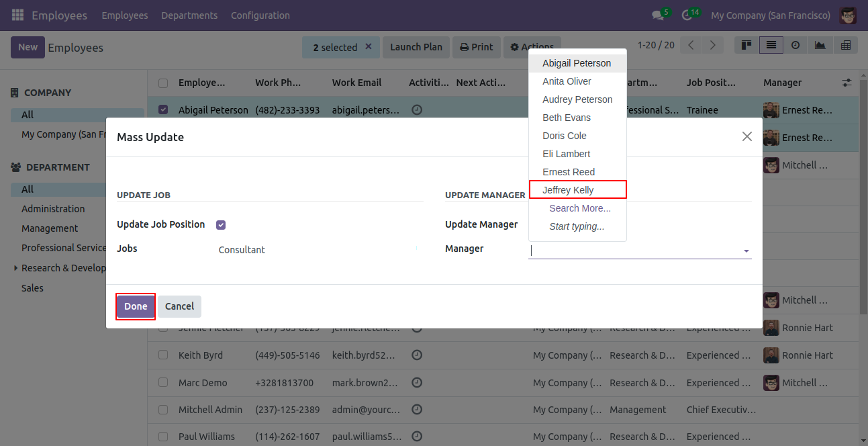Open the Jobs field showing Consultant
Image resolution: width=868 pixels, height=446 pixels.
point(319,249)
